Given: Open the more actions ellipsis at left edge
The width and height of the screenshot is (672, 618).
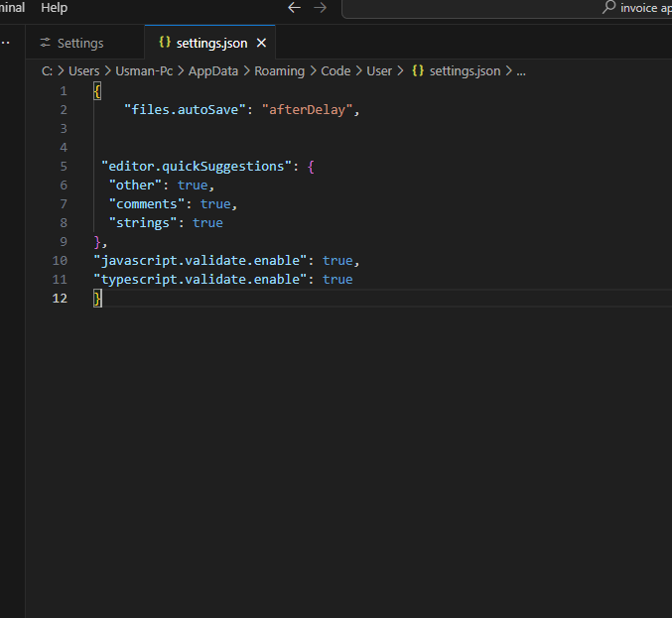Looking at the screenshot, I should click(x=6, y=44).
